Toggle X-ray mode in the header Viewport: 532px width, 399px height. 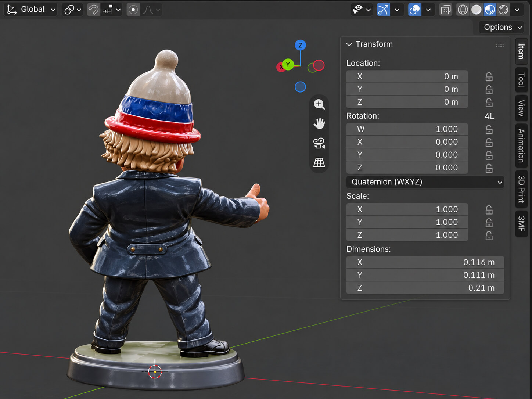(446, 10)
